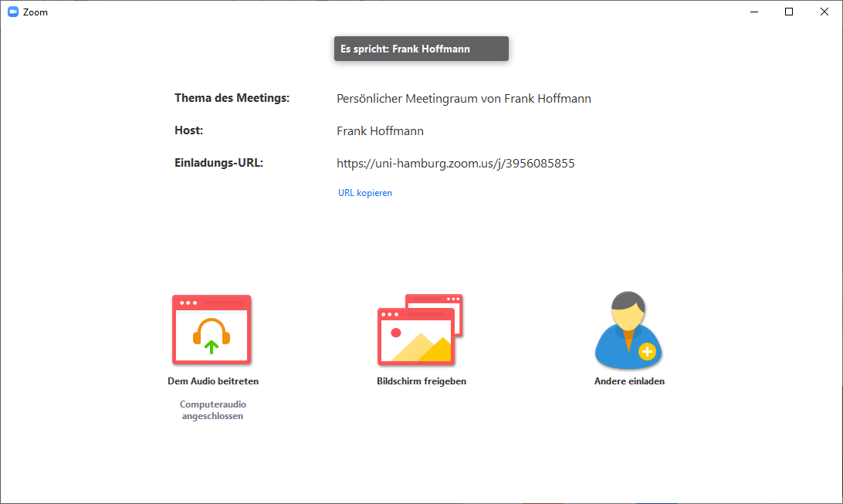Maximize the Zoom window

(x=789, y=12)
